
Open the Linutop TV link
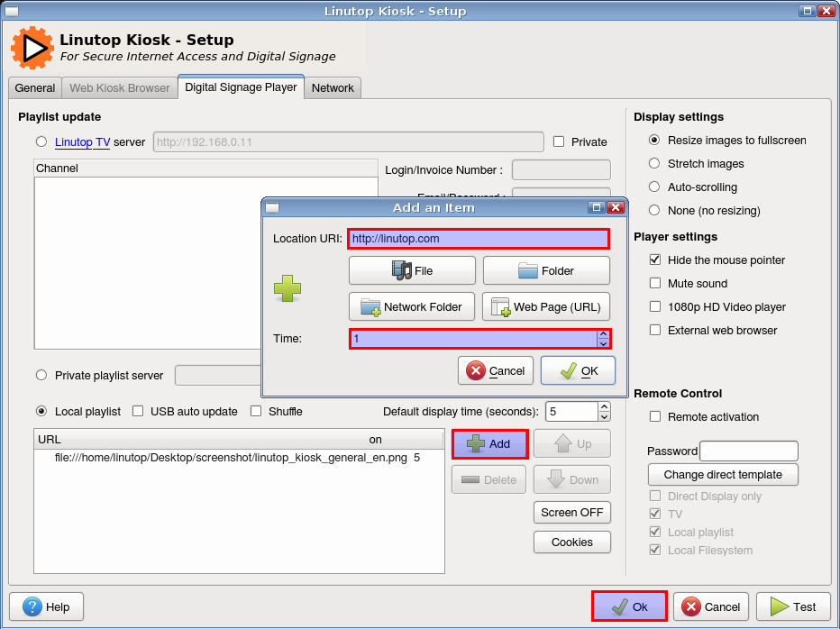(x=83, y=142)
